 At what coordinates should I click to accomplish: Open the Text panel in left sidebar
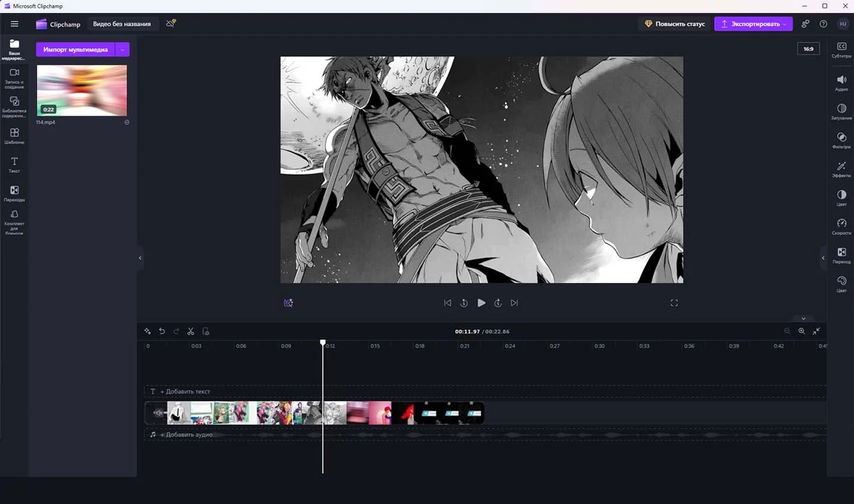(14, 165)
